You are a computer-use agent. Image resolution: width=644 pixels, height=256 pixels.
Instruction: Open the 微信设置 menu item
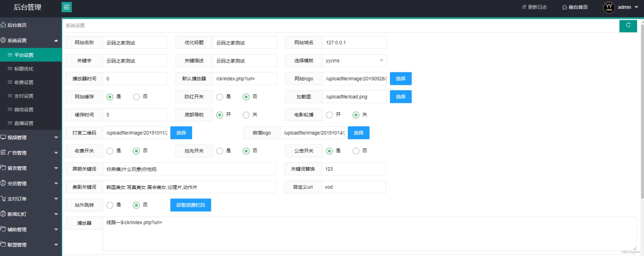pyautogui.click(x=23, y=109)
